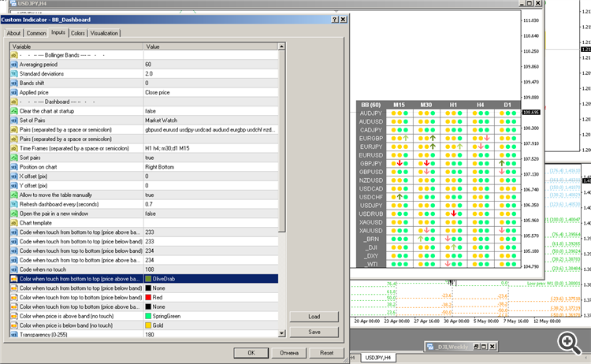Click the Standard deviations value 2.0
The width and height of the screenshot is (591, 364).
(210, 74)
